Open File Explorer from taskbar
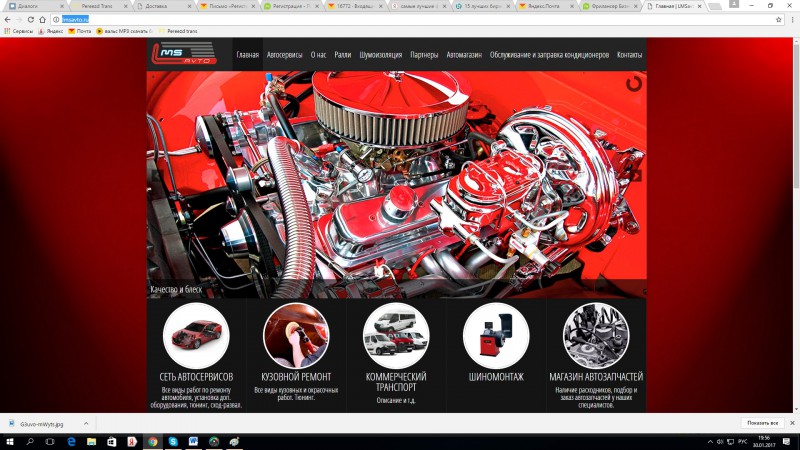Screen dimensions: 800x450 tap(91, 442)
